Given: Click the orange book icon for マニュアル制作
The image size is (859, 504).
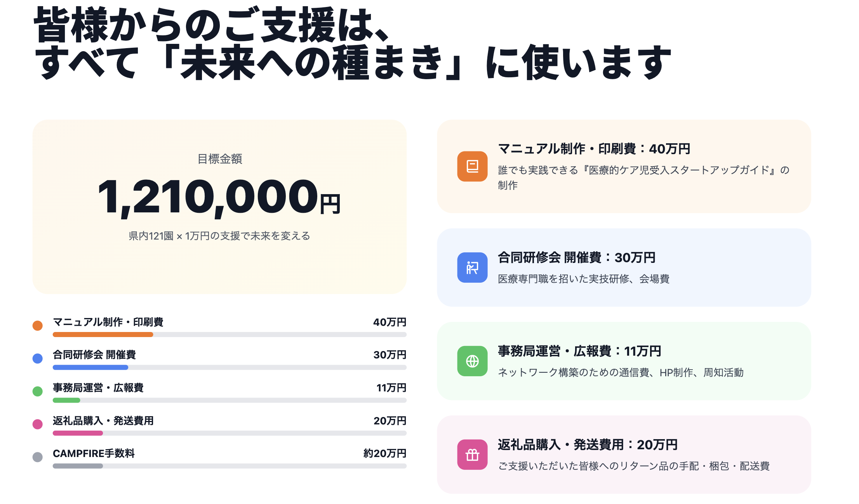Looking at the screenshot, I should tap(472, 166).
